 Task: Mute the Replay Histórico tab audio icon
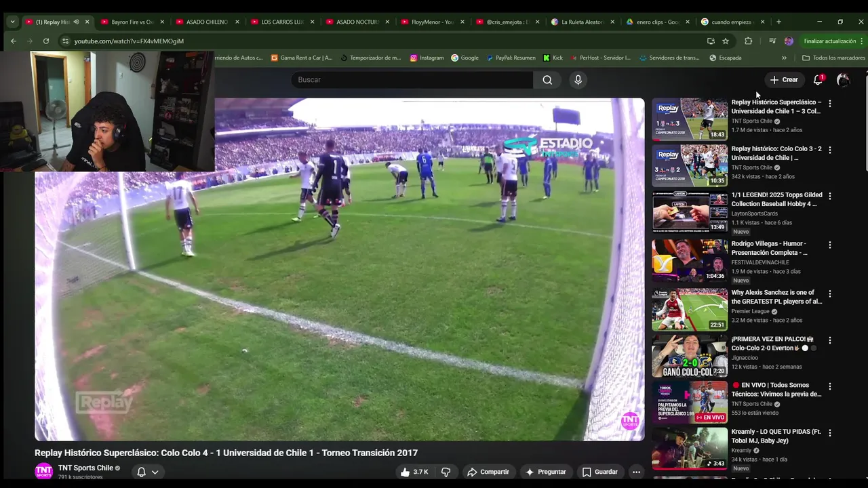pos(75,22)
